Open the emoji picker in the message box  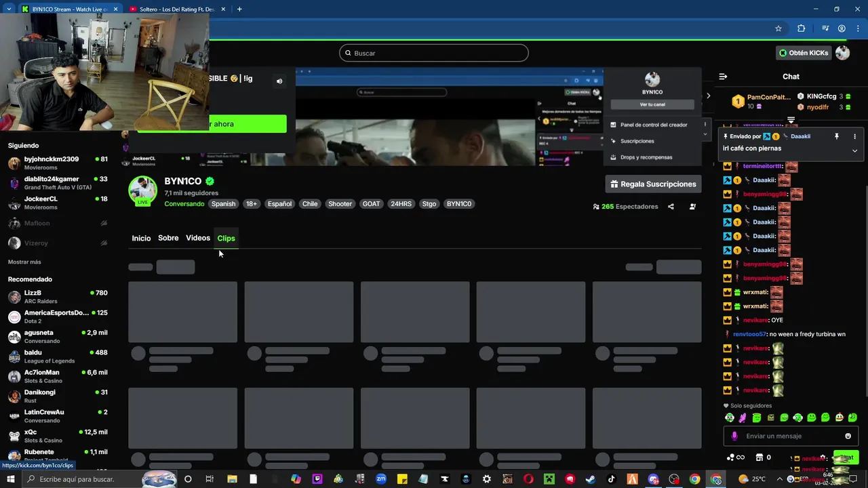click(x=848, y=436)
